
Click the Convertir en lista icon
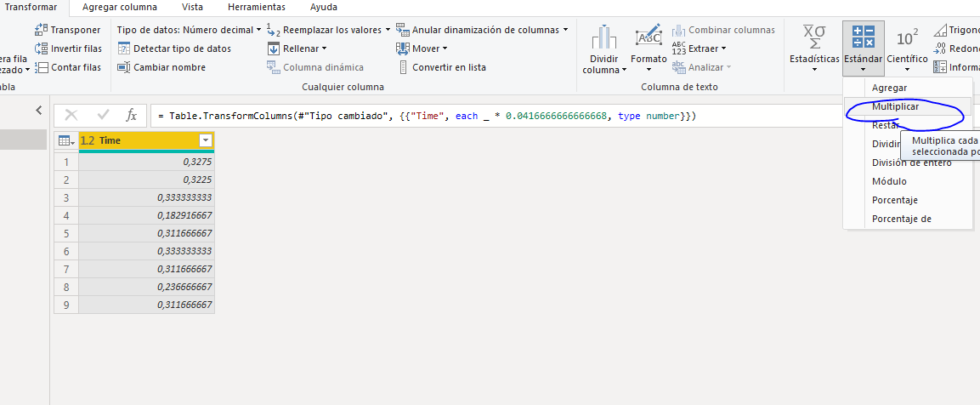[x=403, y=67]
